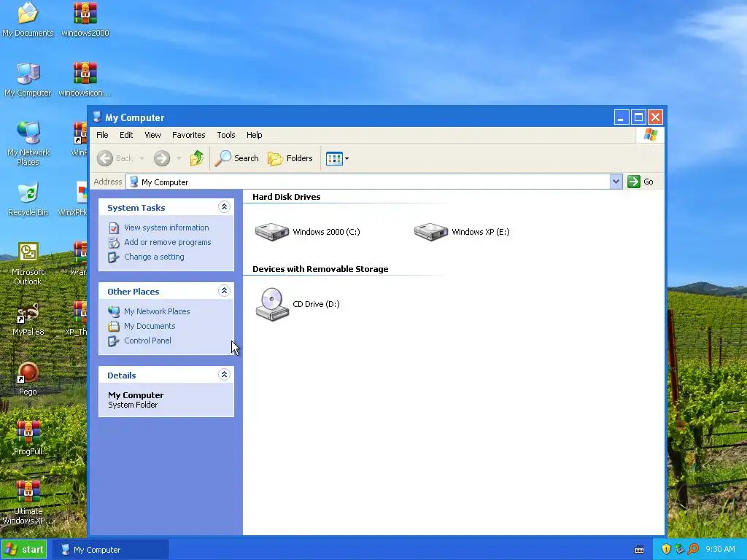Image resolution: width=747 pixels, height=560 pixels.
Task: Open Control Panel link
Action: tap(147, 341)
